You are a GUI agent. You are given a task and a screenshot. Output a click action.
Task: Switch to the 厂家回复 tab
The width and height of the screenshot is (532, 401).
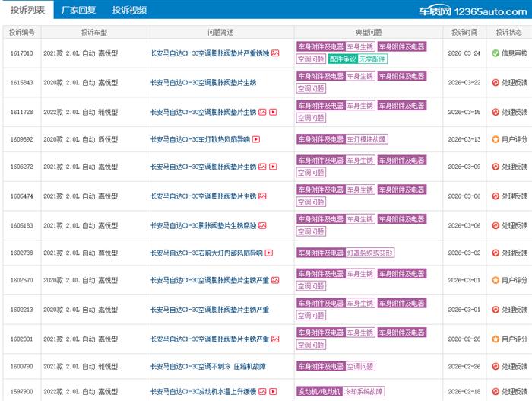pos(78,11)
